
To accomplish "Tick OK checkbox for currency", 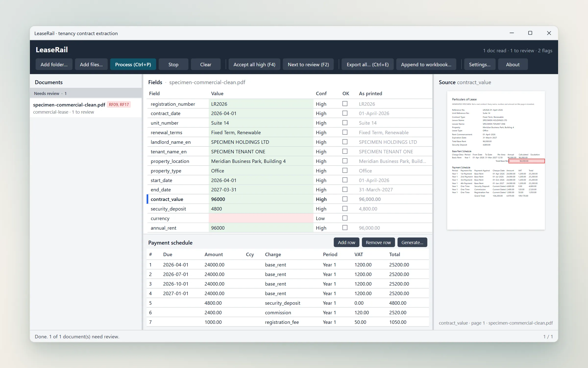I will pos(345,218).
